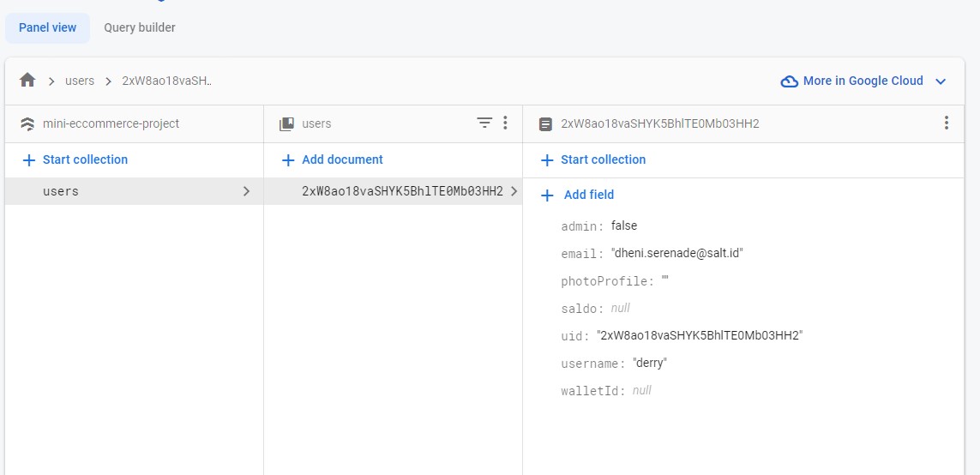Click the walletId null value

tap(642, 391)
